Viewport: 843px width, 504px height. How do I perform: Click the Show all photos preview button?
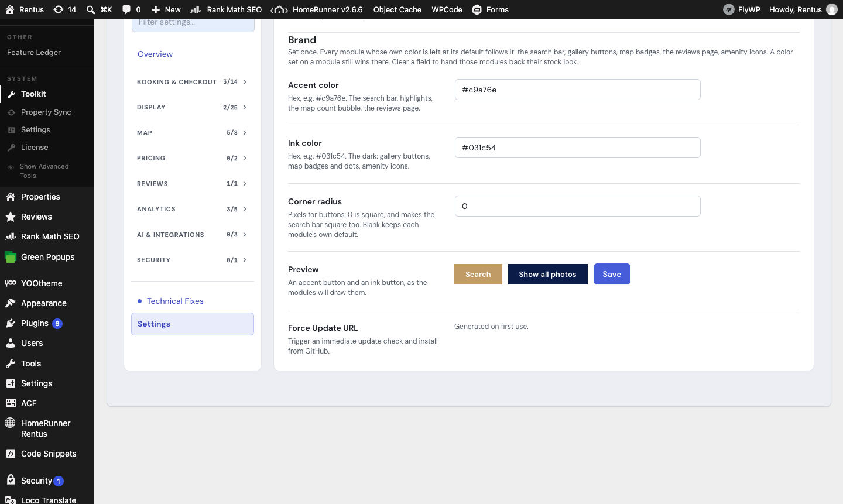[x=547, y=274]
